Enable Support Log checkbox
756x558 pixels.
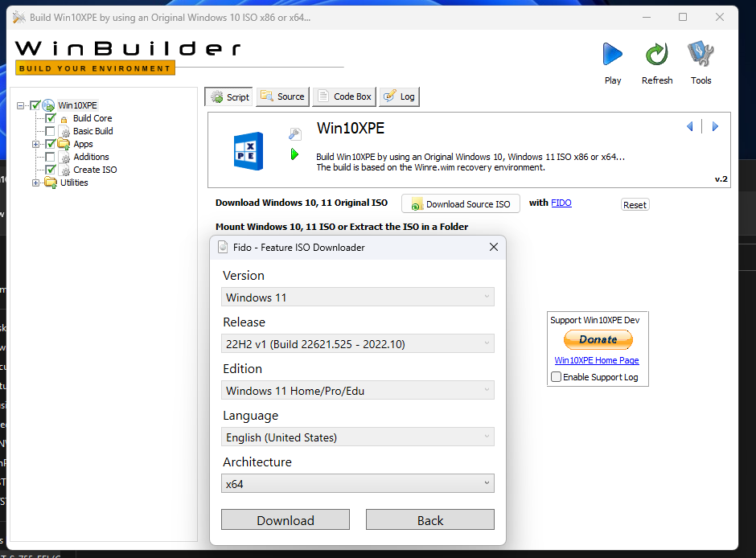tap(556, 377)
